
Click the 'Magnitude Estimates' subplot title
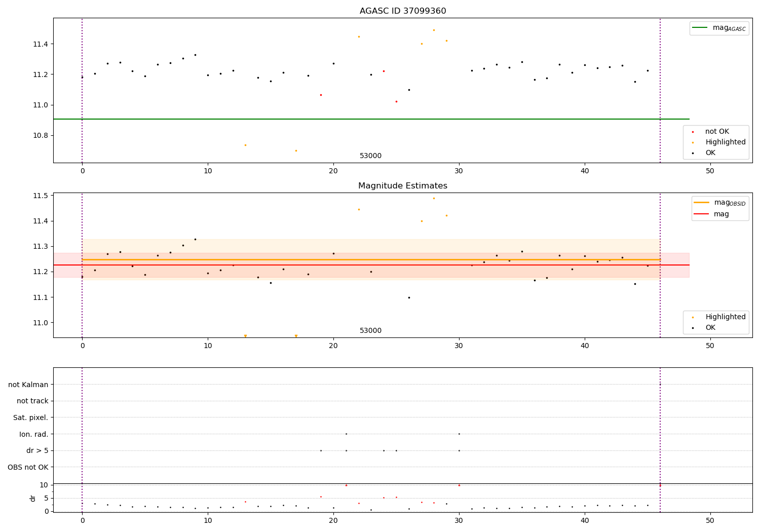pos(403,186)
